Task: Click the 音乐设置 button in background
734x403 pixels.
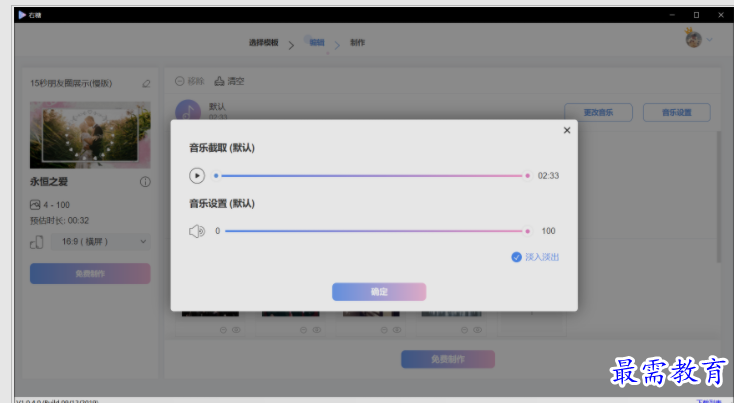Action: (x=676, y=112)
